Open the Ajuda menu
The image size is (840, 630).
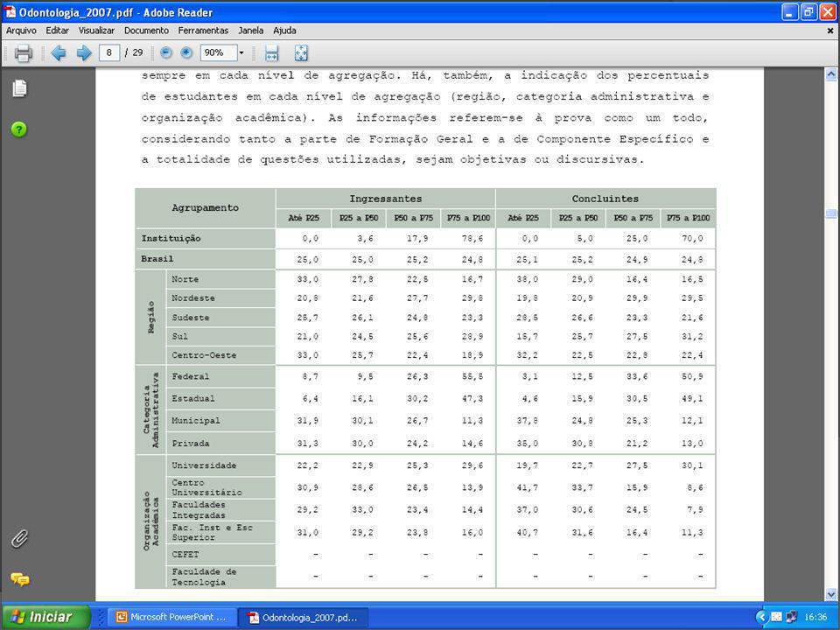click(x=284, y=31)
